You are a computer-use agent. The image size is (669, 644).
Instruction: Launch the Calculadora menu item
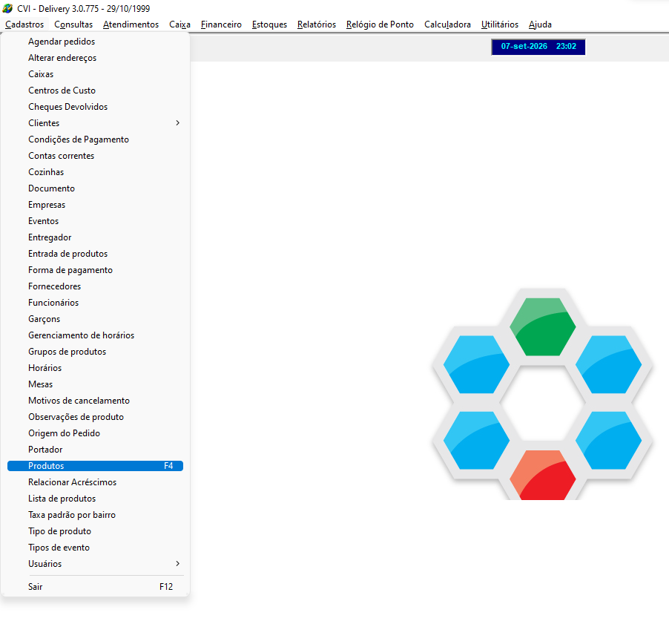coord(447,24)
